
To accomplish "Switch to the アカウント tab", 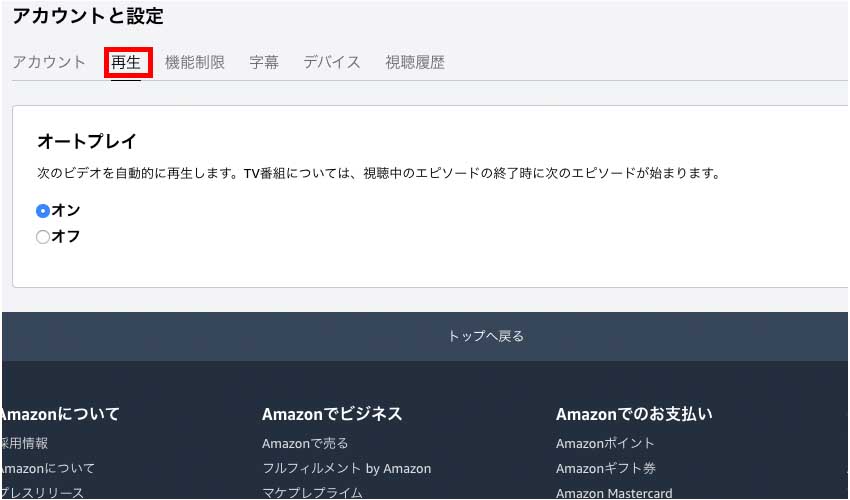I will coord(49,62).
